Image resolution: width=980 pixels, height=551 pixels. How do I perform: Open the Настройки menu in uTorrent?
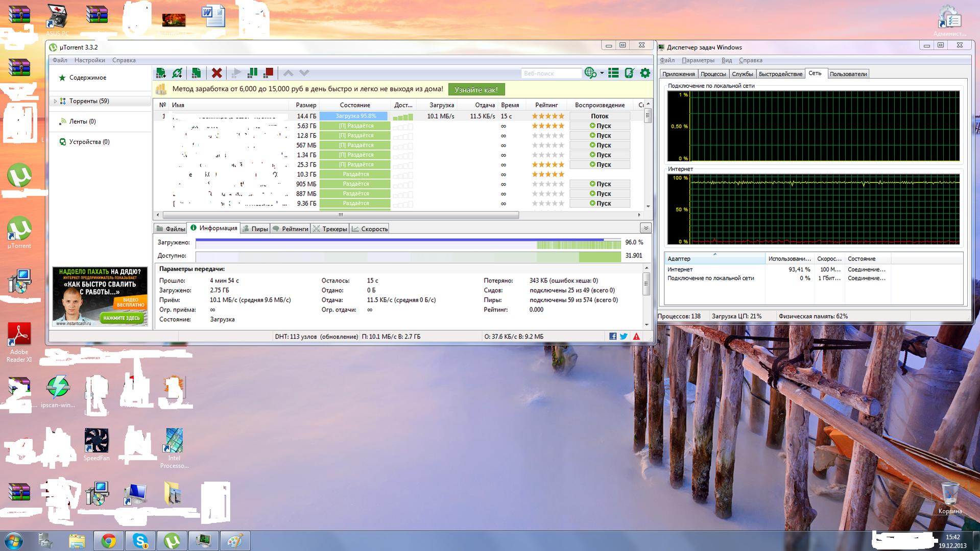point(89,60)
